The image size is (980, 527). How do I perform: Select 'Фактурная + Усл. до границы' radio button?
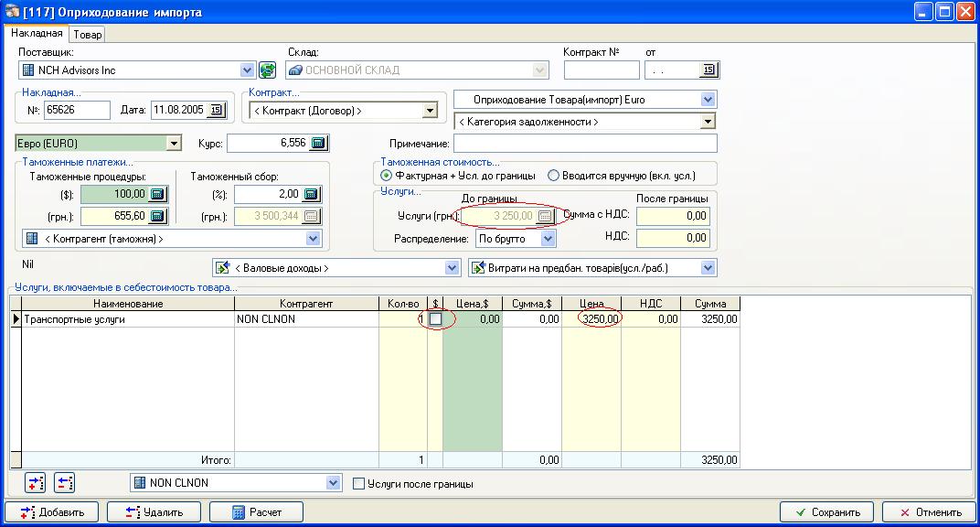pyautogui.click(x=387, y=175)
